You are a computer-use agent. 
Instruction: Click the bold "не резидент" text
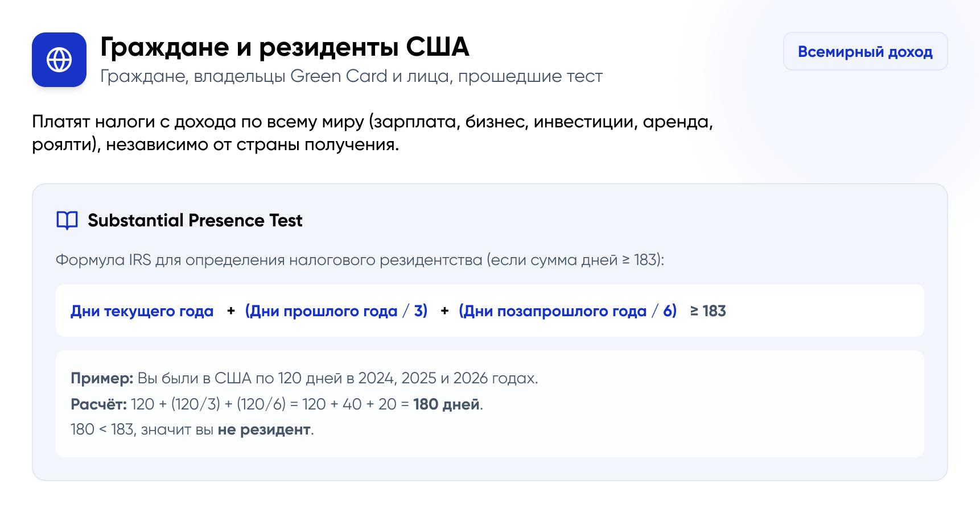[x=263, y=429]
